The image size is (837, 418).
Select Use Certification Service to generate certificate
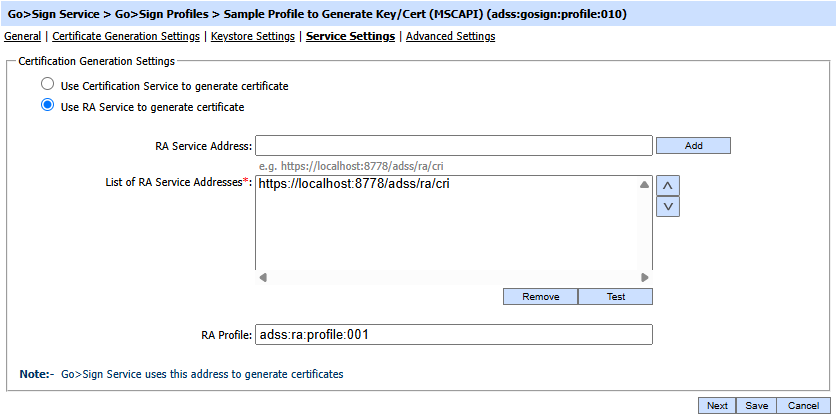[47, 86]
